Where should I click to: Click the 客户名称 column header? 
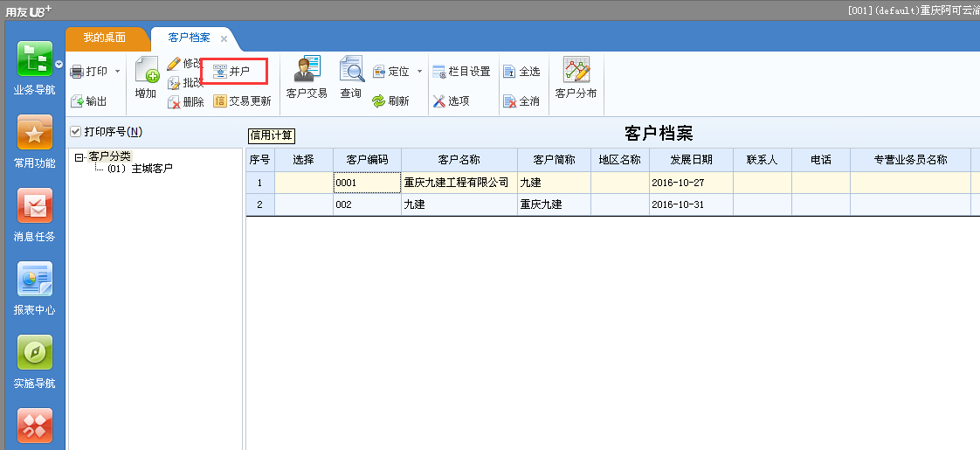click(459, 159)
